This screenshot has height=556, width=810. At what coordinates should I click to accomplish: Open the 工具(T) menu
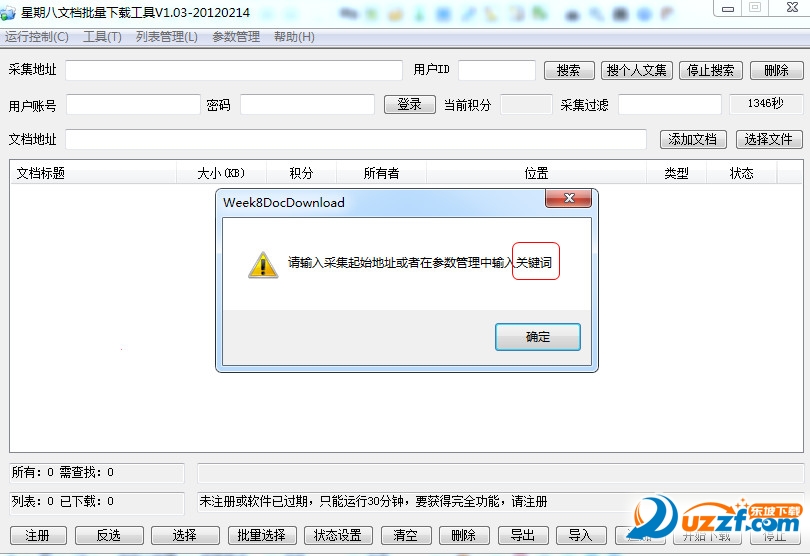coord(102,37)
